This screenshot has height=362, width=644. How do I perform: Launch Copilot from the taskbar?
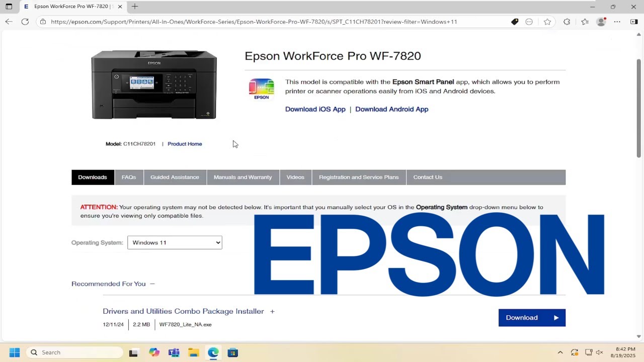[154, 352]
